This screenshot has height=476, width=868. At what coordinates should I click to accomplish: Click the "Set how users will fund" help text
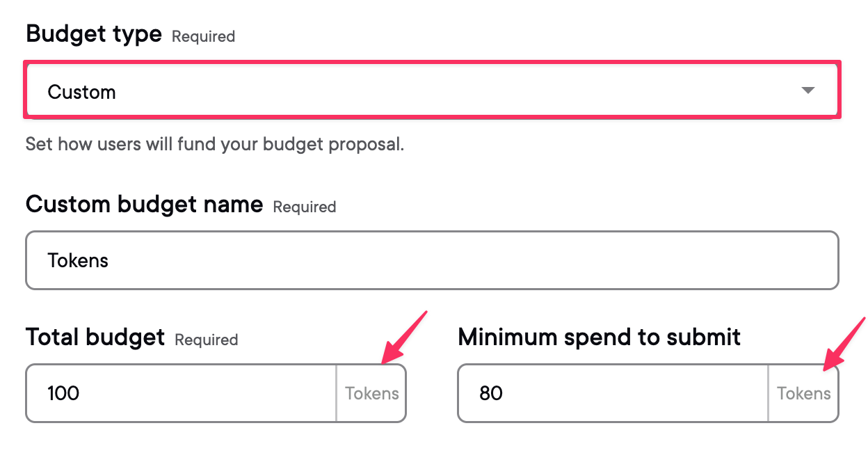214,145
